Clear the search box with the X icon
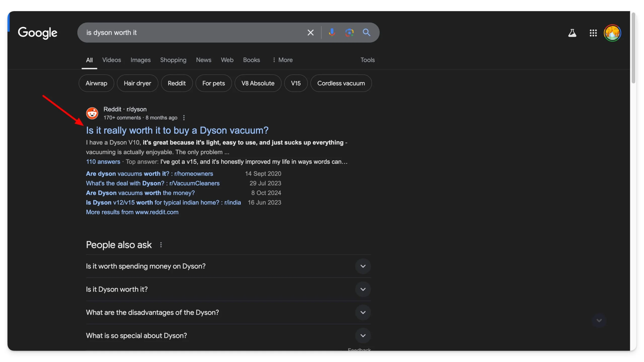Screen dimensions: 644x362 tap(310, 33)
